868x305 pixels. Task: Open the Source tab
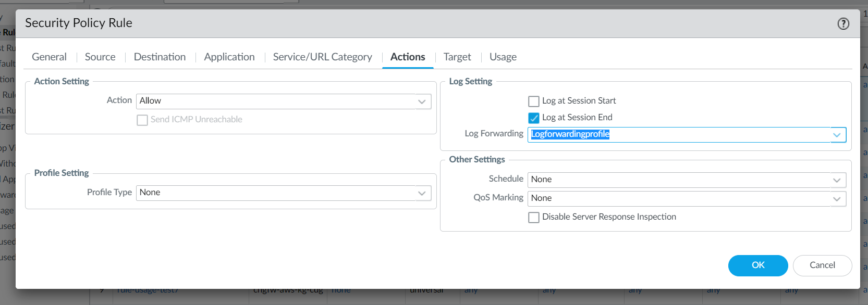(x=100, y=57)
